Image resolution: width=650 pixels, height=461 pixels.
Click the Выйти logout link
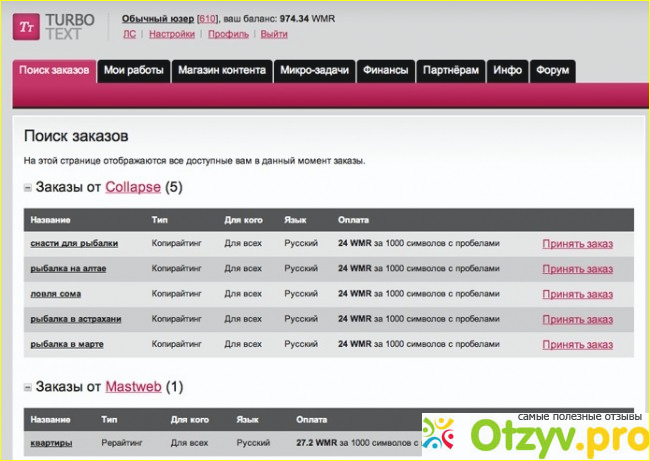point(274,34)
